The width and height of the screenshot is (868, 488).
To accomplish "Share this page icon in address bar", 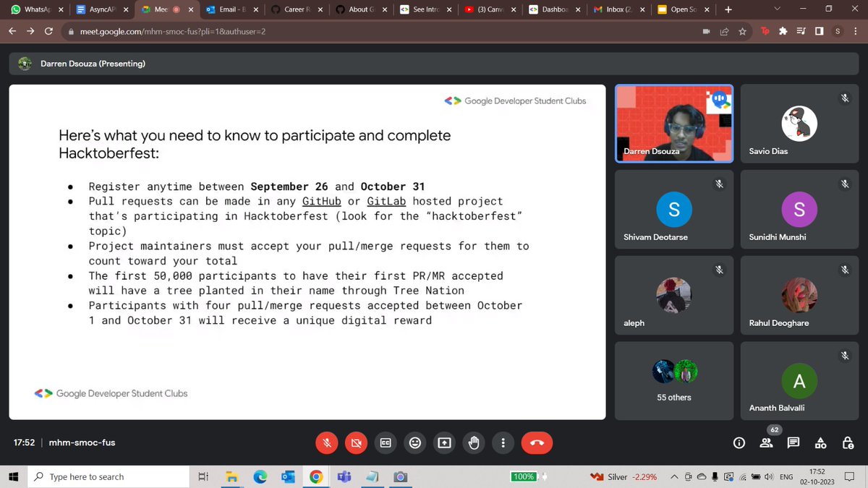I will pos(724,32).
